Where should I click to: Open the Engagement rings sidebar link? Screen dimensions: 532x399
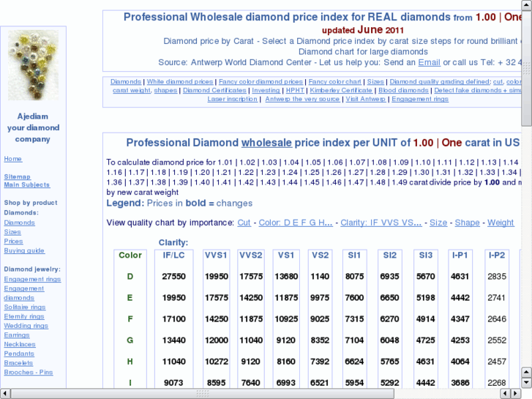pos(32,279)
